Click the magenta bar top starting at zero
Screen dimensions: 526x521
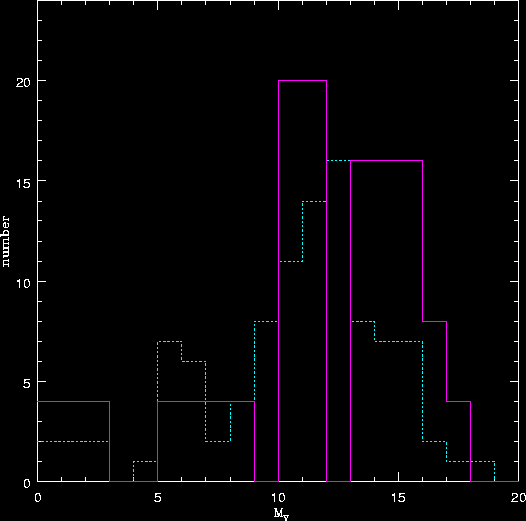(x=73, y=401)
